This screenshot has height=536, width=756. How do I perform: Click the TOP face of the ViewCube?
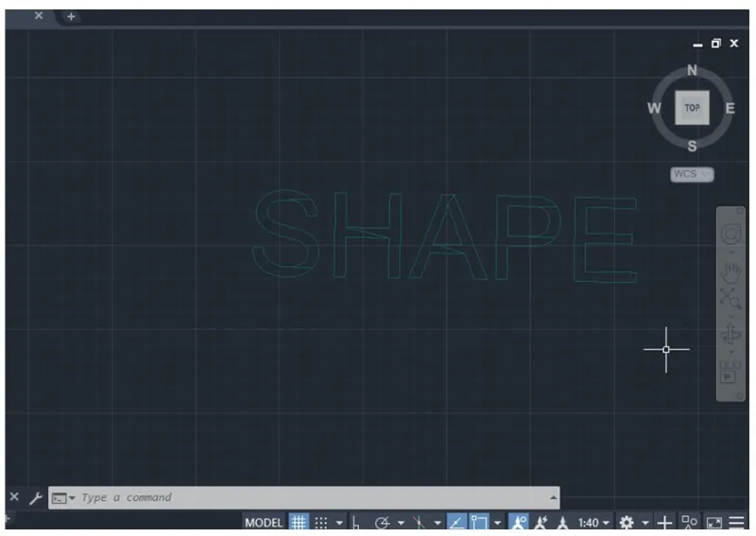(x=692, y=108)
